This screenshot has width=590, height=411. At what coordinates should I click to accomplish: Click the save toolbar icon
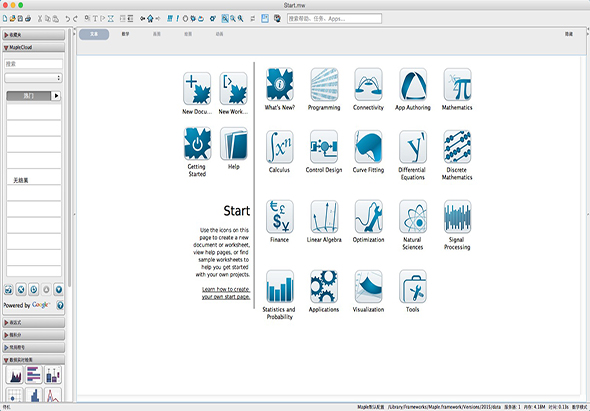[20, 18]
